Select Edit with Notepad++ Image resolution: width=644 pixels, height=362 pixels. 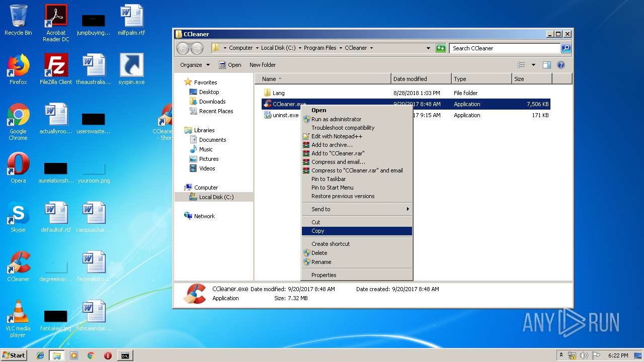click(357, 136)
